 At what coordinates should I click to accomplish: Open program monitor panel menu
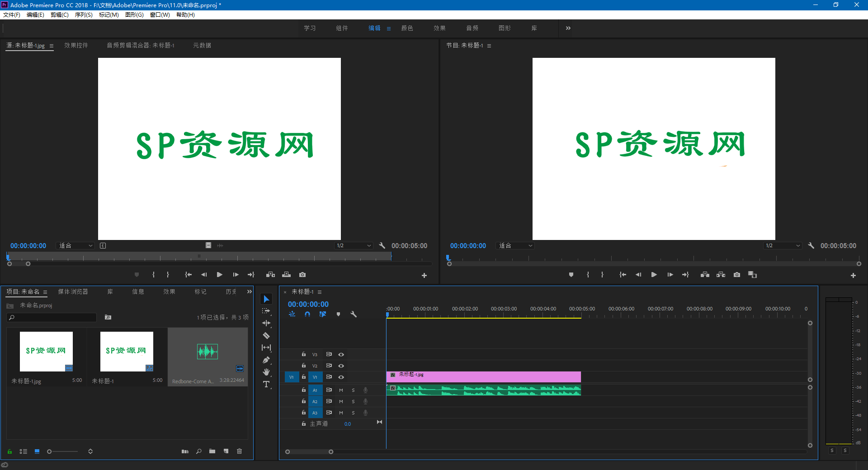489,46
